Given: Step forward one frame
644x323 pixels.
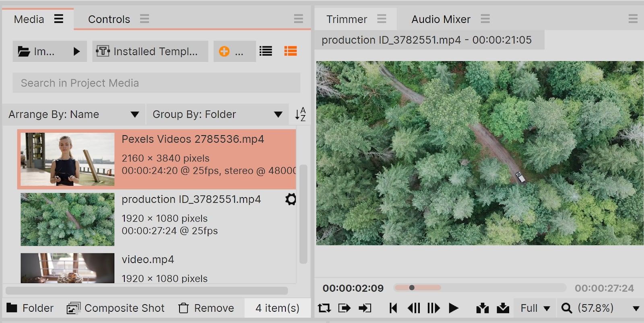Looking at the screenshot, I should 433,308.
